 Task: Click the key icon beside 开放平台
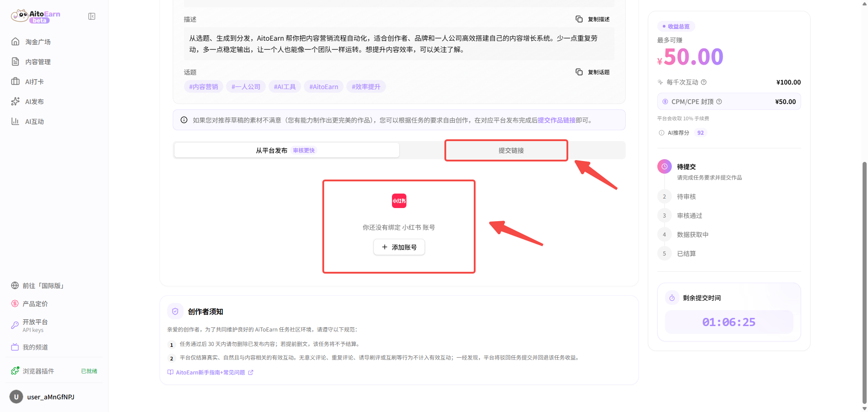point(15,325)
